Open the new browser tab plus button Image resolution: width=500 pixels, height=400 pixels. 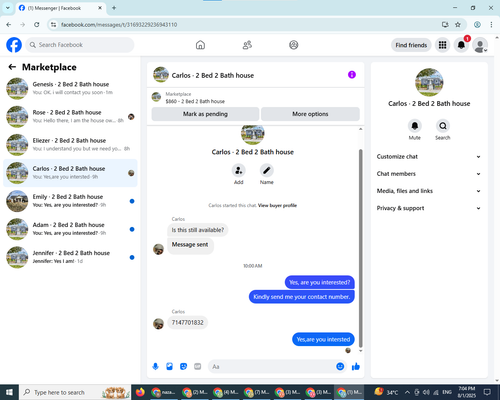114,8
